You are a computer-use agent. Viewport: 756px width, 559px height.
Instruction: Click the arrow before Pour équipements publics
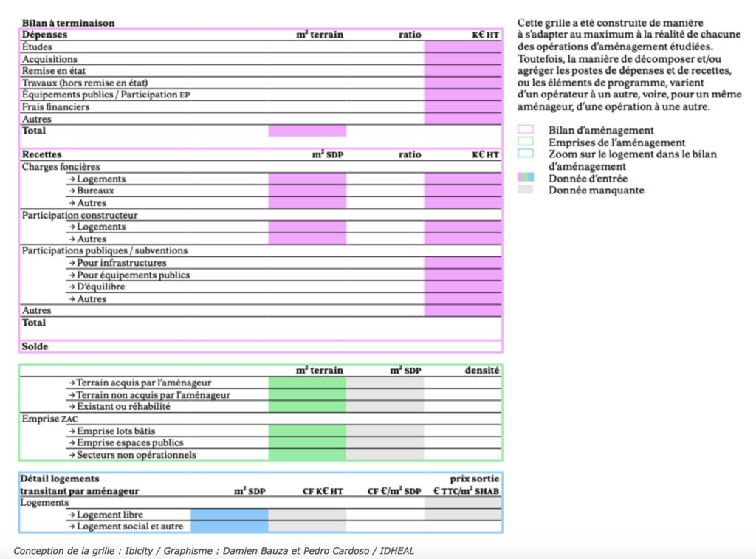72,275
